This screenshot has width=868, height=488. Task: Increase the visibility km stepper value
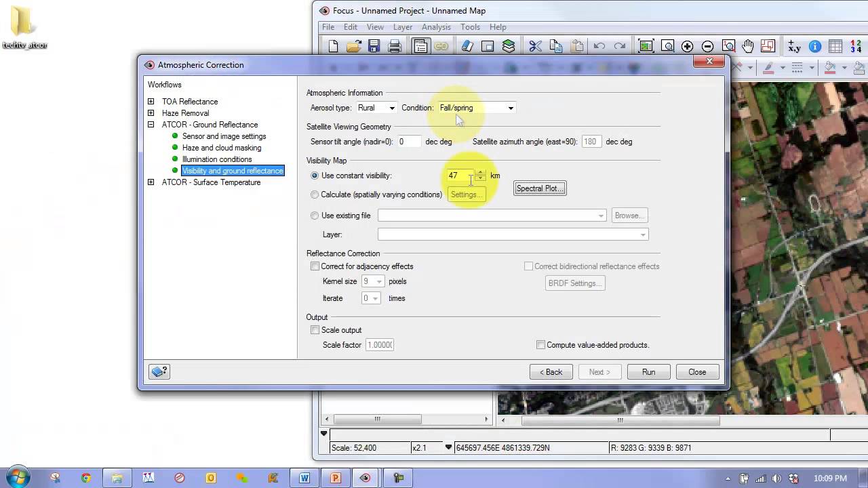[480, 172]
